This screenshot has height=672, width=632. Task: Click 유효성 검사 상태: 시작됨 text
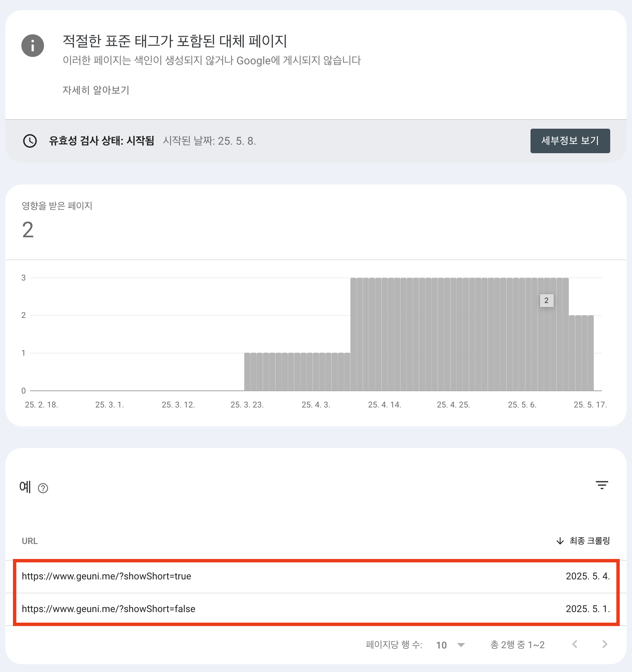(x=101, y=141)
